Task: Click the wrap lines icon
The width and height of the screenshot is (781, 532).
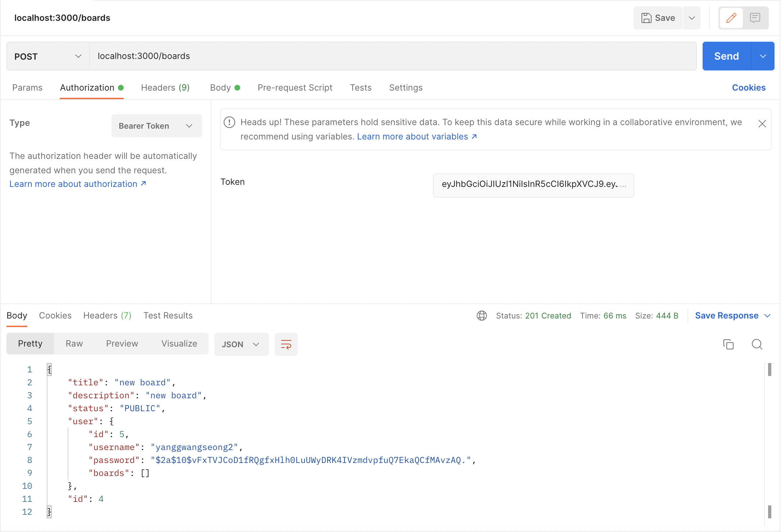Action: tap(286, 344)
